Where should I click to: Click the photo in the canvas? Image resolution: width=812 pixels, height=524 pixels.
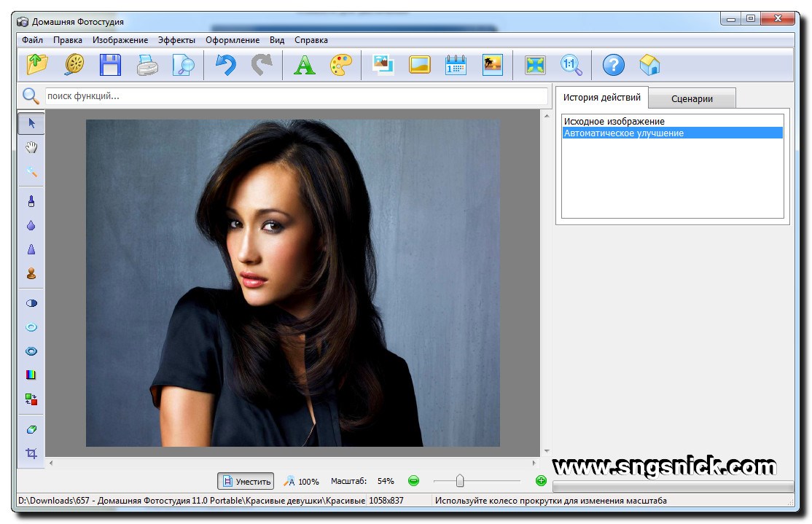[292, 283]
